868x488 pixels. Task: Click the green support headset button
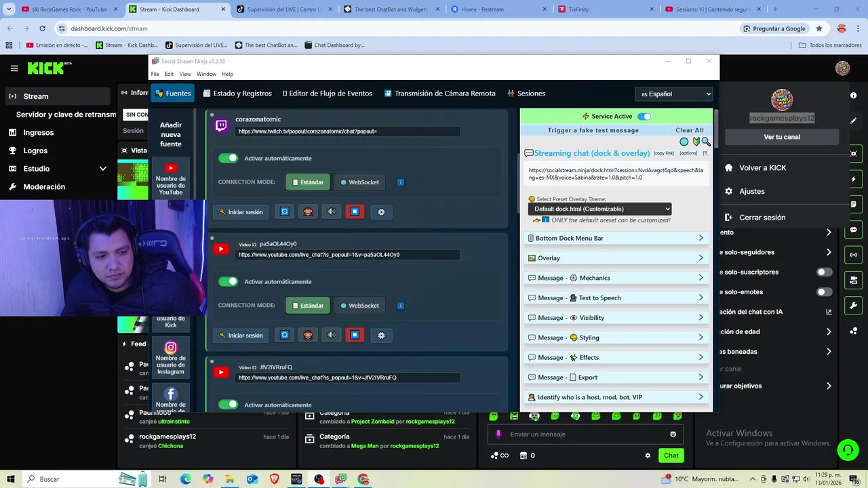pyautogui.click(x=847, y=450)
